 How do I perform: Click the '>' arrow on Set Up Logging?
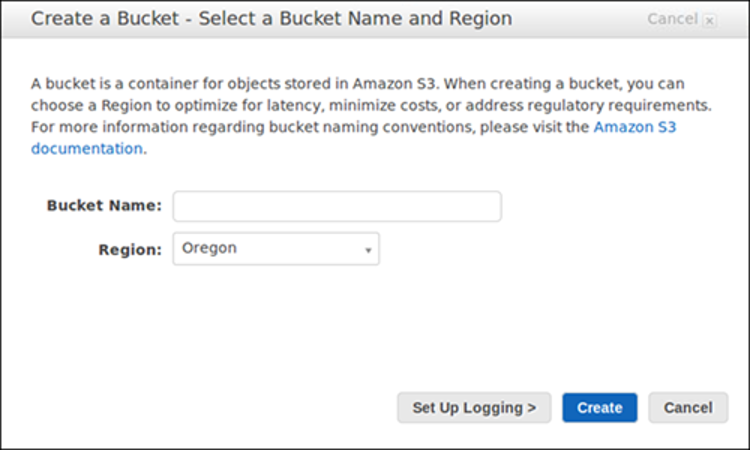[x=531, y=408]
